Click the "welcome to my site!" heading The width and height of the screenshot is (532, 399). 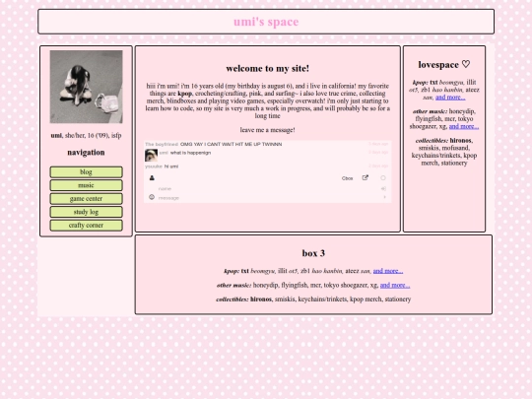pyautogui.click(x=268, y=69)
